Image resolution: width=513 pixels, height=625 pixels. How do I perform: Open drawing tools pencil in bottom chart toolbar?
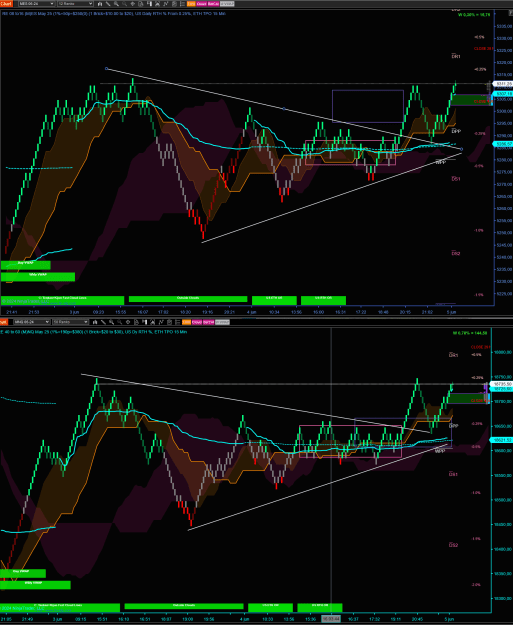click(104, 322)
